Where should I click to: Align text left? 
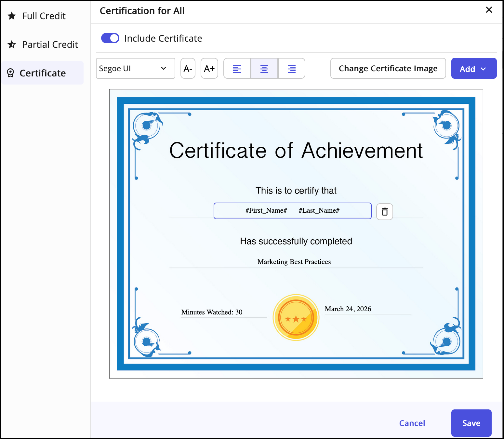click(237, 68)
